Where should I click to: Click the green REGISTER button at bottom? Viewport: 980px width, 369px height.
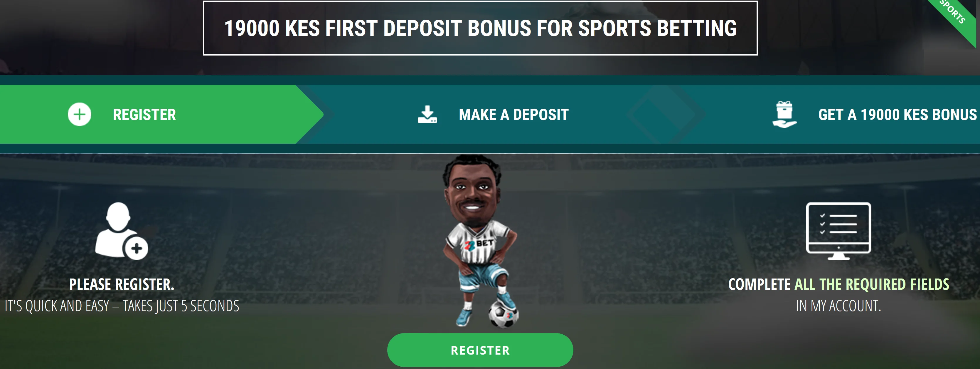pos(480,350)
